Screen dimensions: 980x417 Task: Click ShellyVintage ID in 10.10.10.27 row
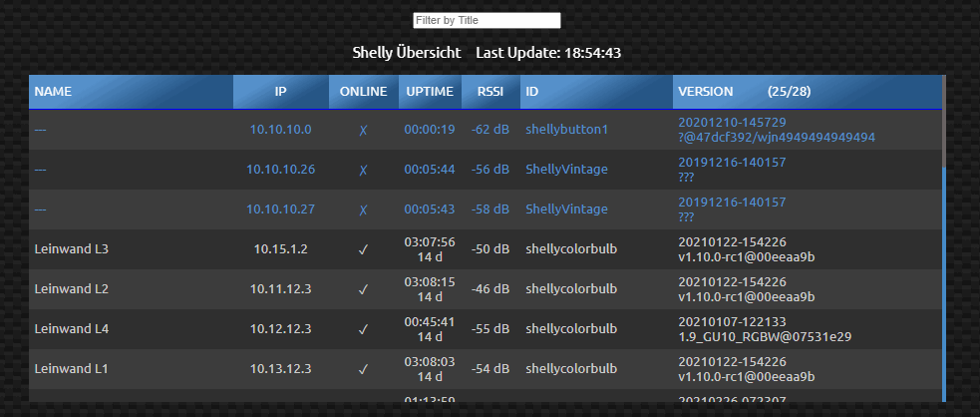566,209
